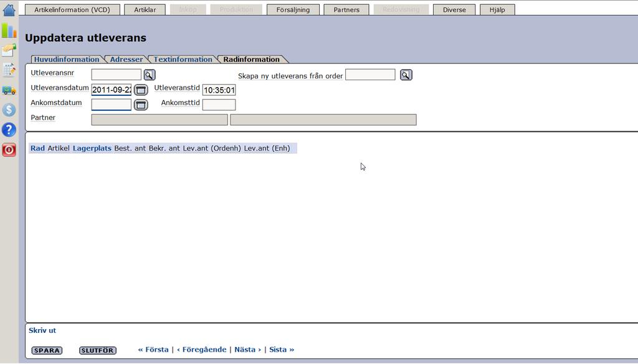Click the Bekr. ant column header
This screenshot has width=638, height=364.
tap(164, 148)
